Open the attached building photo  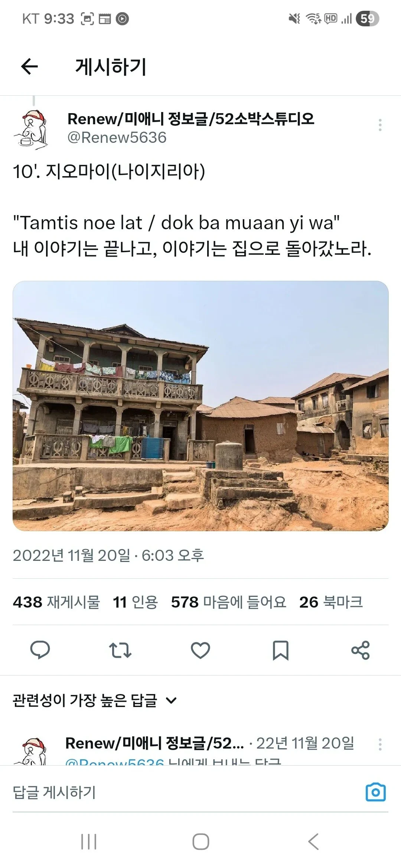pos(200,406)
